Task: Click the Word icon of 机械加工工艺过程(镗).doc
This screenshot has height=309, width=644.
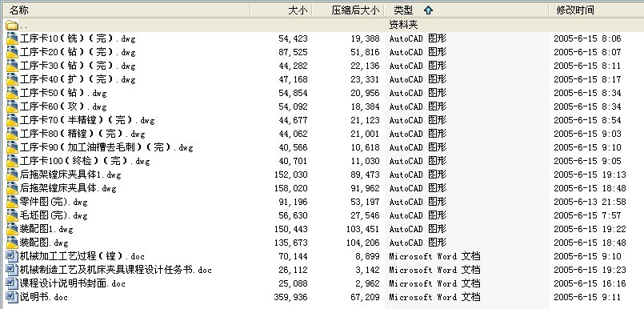Action: tap(12, 255)
